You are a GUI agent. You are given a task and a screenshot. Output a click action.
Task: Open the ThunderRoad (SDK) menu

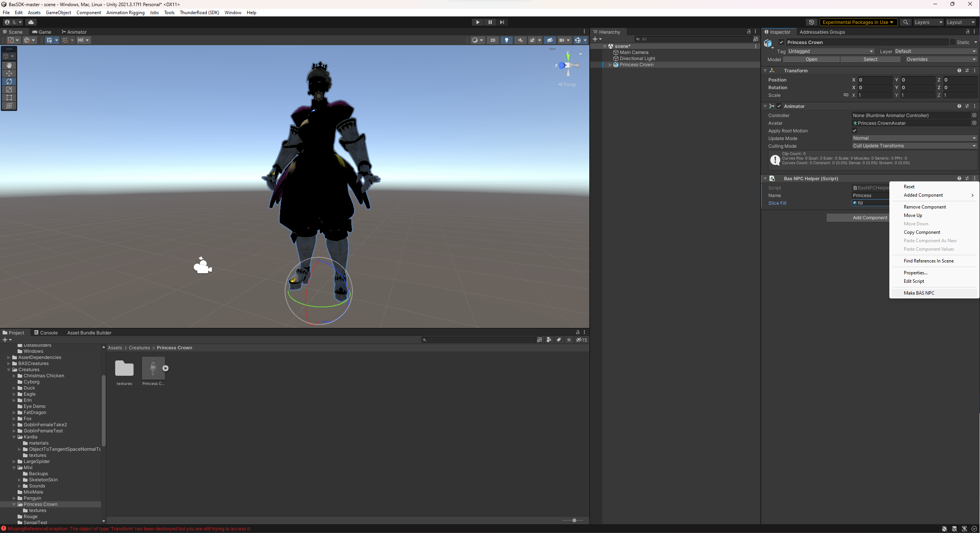[x=199, y=13]
